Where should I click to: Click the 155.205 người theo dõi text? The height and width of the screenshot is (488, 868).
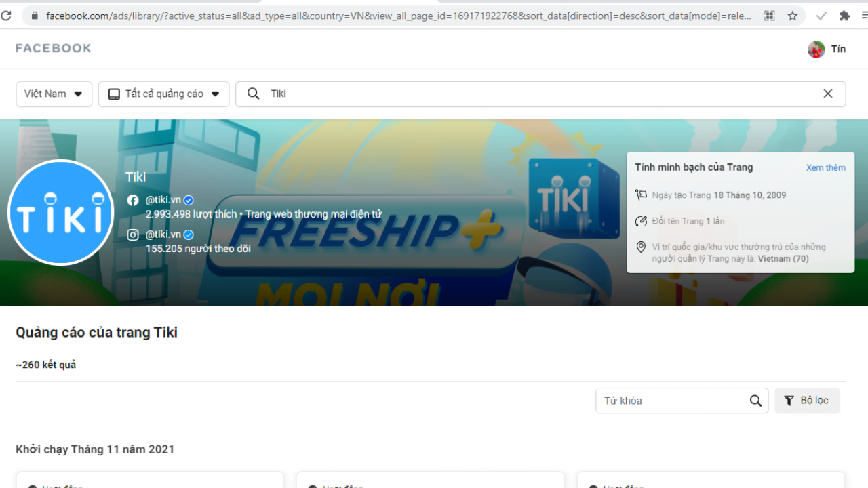click(x=198, y=249)
